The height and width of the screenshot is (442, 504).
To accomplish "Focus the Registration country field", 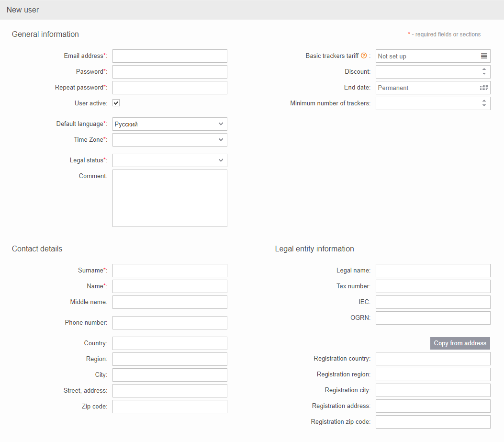I will coord(433,359).
